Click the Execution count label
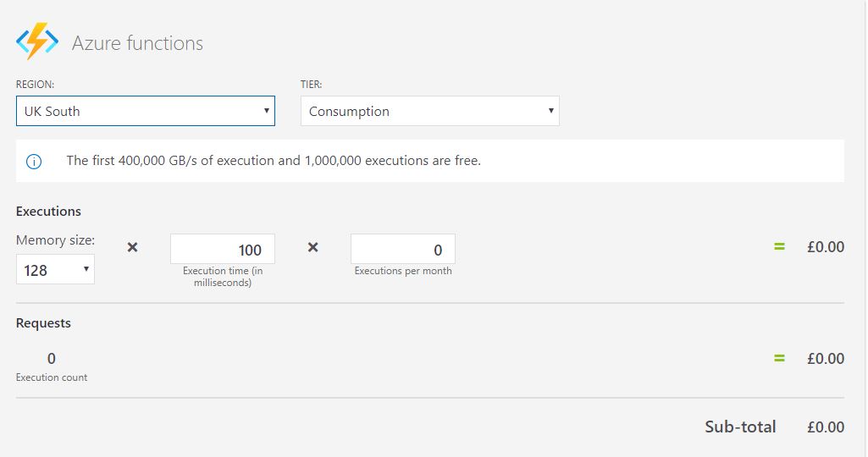This screenshot has width=868, height=457. click(52, 377)
